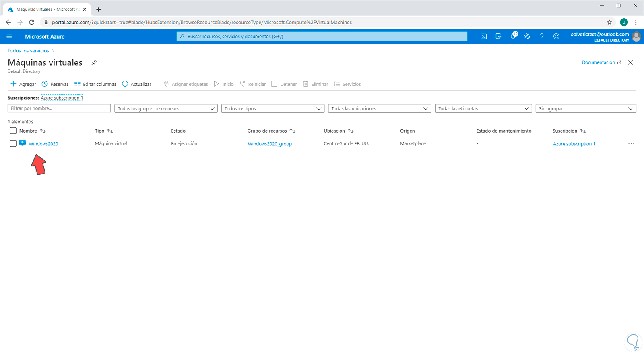Go to Todos los servicios breadcrumb
The width and height of the screenshot is (644, 353).
coord(28,51)
